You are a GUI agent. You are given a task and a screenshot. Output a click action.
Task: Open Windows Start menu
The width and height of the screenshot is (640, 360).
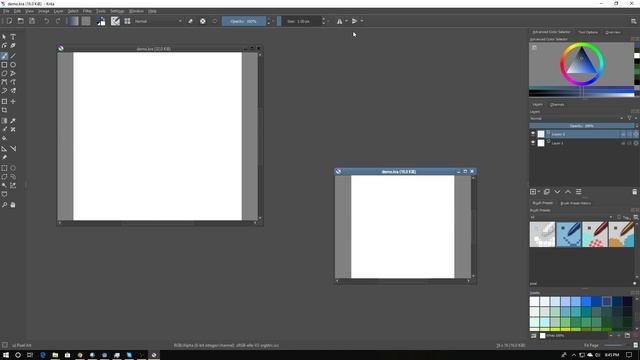pyautogui.click(x=6, y=355)
